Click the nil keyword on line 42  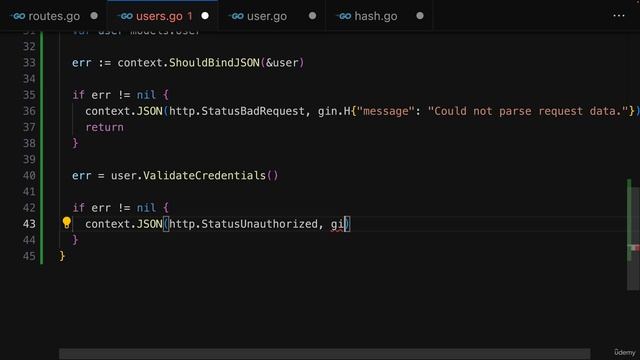pos(146,208)
